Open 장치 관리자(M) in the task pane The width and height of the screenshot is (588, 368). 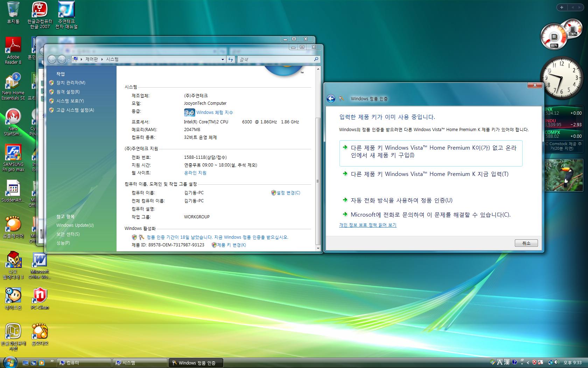pos(71,83)
